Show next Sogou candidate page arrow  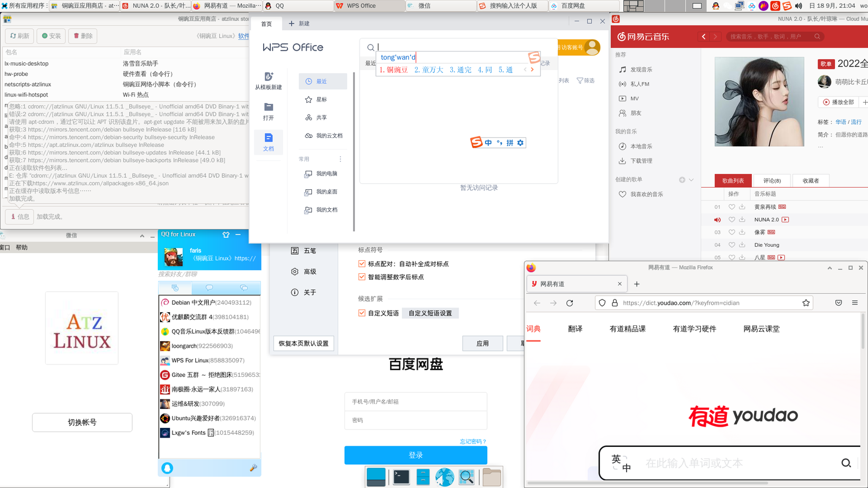tap(532, 69)
